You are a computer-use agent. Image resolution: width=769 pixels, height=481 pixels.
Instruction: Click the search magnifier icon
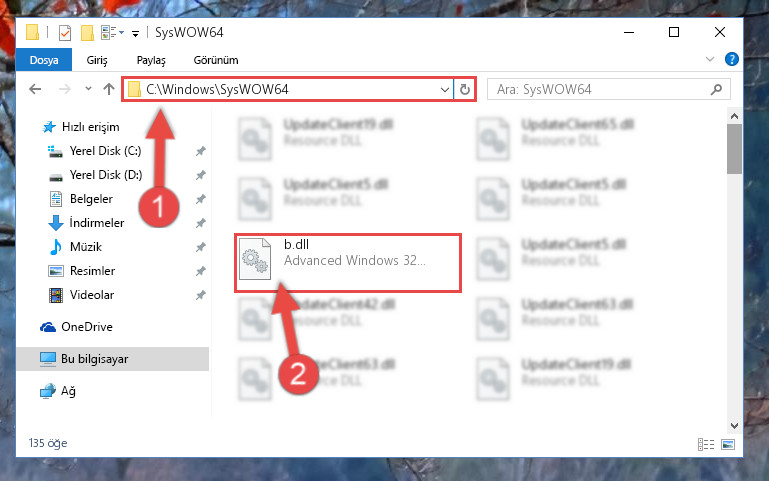pos(716,89)
